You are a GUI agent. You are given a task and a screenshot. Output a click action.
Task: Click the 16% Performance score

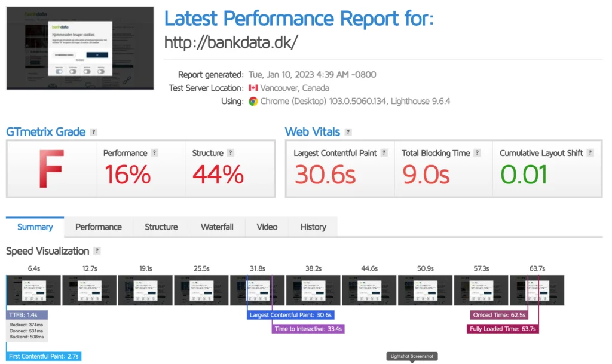pos(127,174)
